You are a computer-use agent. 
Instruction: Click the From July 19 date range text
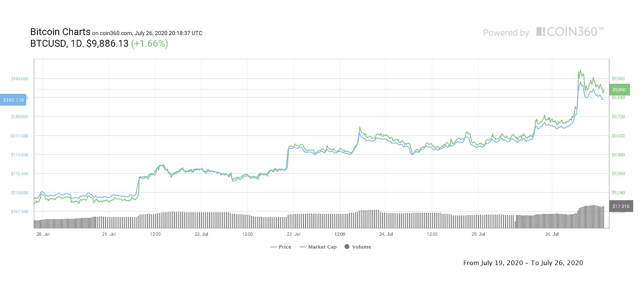[523, 263]
